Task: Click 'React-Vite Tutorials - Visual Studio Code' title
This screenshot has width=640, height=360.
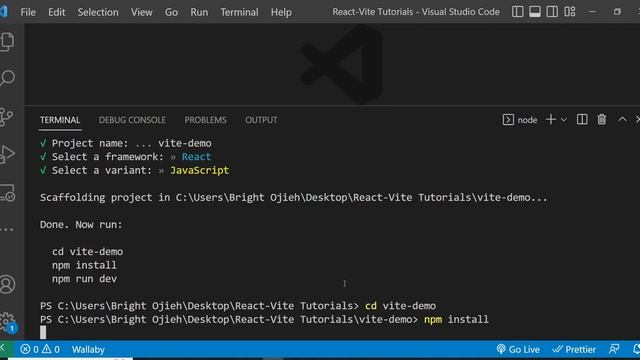Action: (x=416, y=12)
